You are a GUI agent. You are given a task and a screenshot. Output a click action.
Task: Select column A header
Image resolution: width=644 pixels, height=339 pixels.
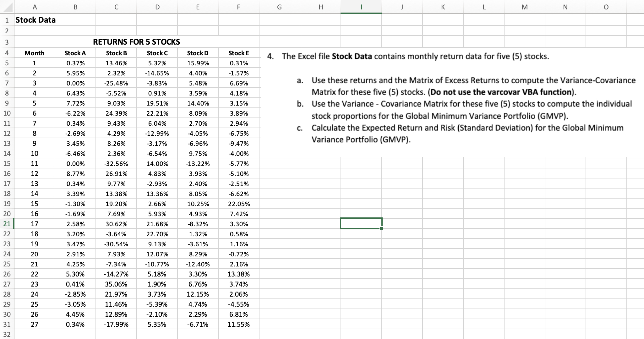click(x=35, y=7)
